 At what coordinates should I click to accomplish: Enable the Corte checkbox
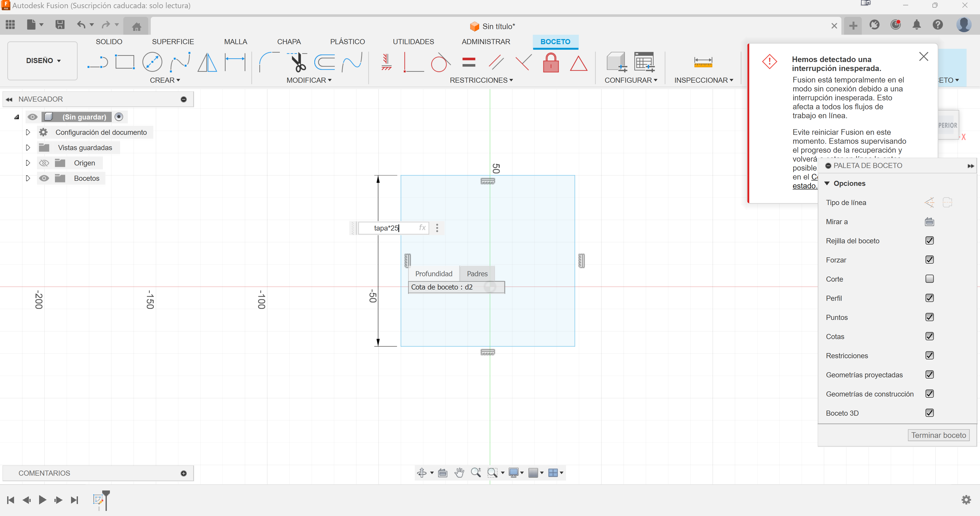929,279
